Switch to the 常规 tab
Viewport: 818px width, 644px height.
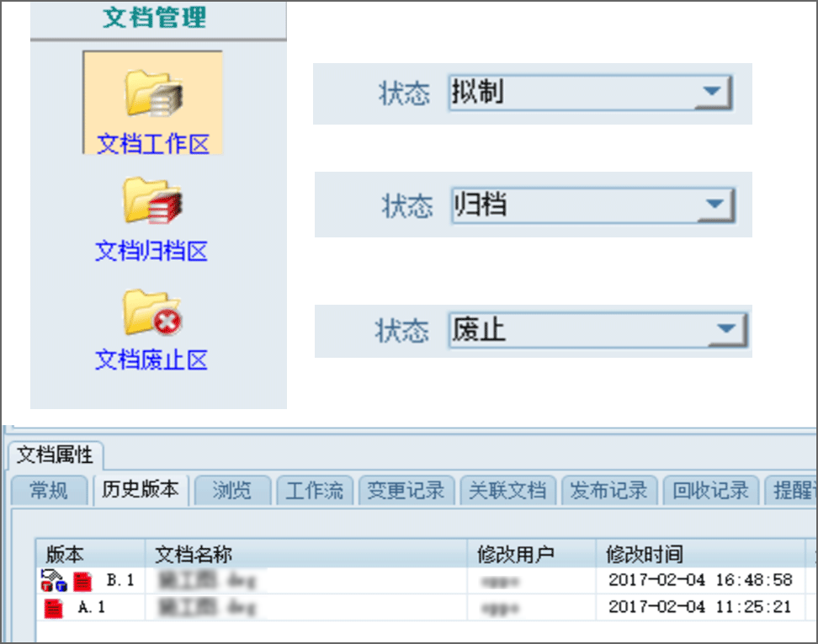point(49,490)
